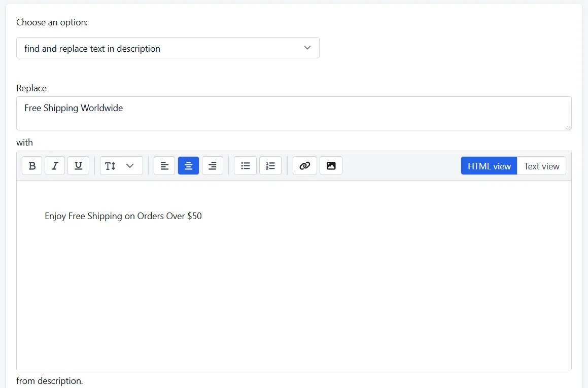Open the 'Choose an option' select box
This screenshot has width=588, height=388.
pyautogui.click(x=168, y=48)
